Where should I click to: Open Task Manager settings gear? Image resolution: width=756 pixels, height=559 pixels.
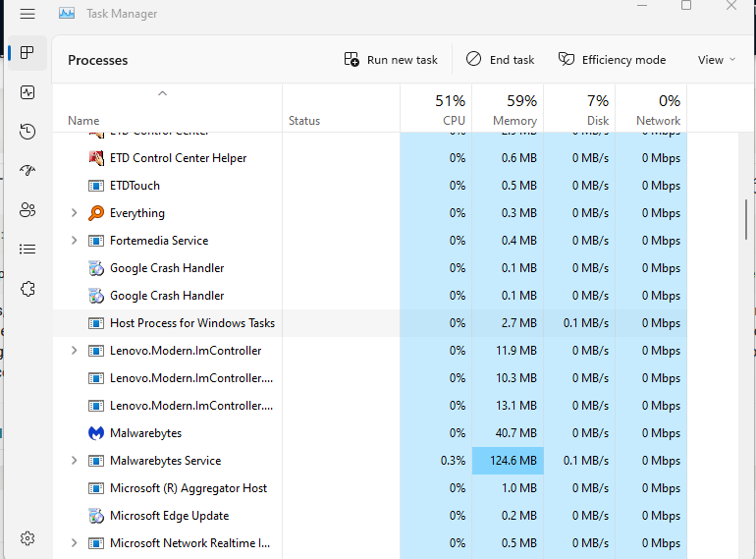[27, 538]
